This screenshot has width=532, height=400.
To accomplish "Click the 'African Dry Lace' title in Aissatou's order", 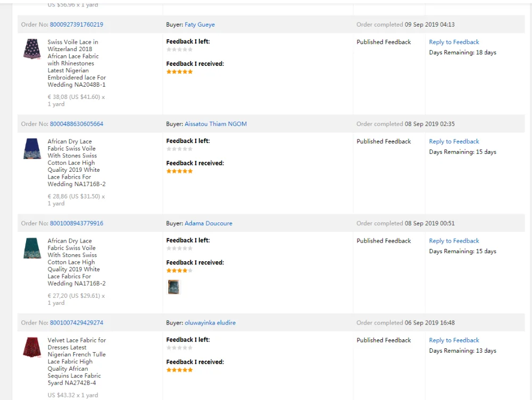I will tap(77, 163).
